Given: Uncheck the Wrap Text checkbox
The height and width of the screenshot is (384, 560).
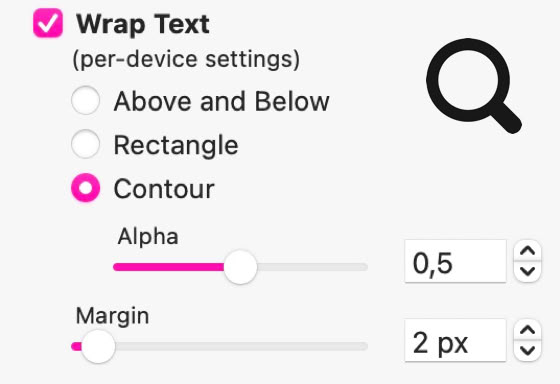Looking at the screenshot, I should [48, 23].
